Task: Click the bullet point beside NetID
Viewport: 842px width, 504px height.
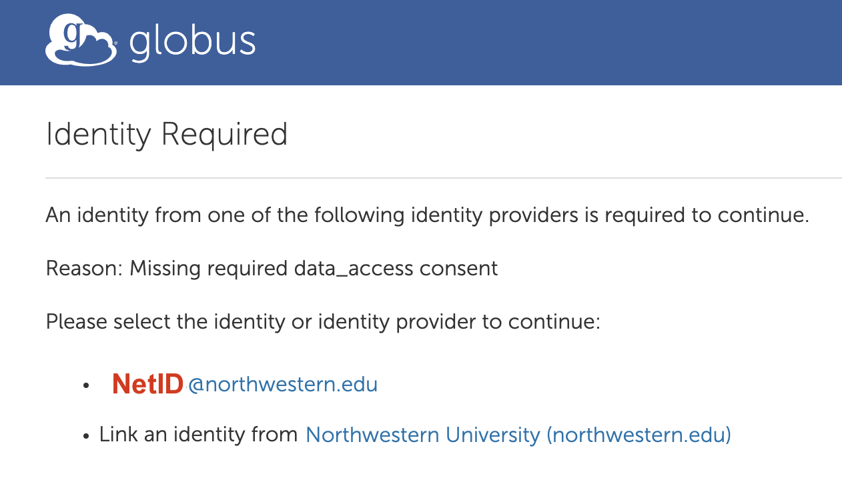Action: (86, 385)
